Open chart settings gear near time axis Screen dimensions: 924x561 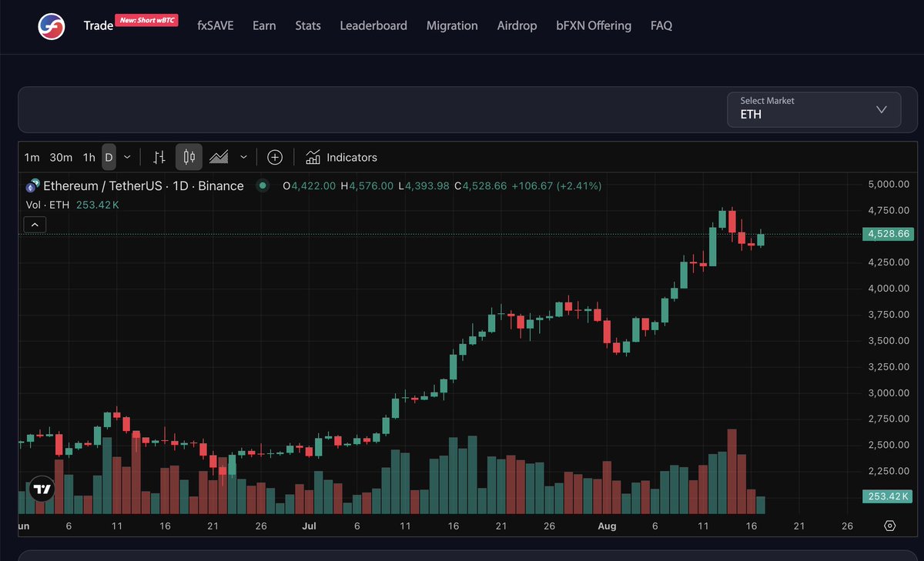click(890, 526)
